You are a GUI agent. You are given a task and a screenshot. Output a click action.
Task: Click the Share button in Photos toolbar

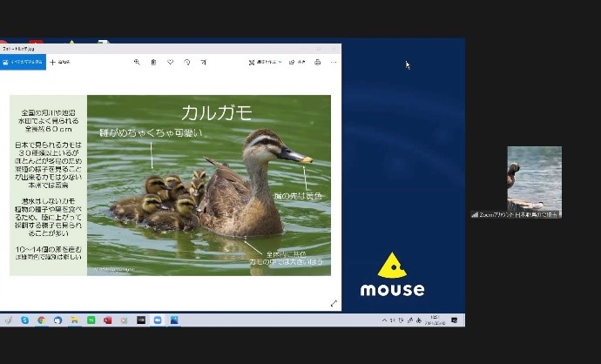point(297,62)
